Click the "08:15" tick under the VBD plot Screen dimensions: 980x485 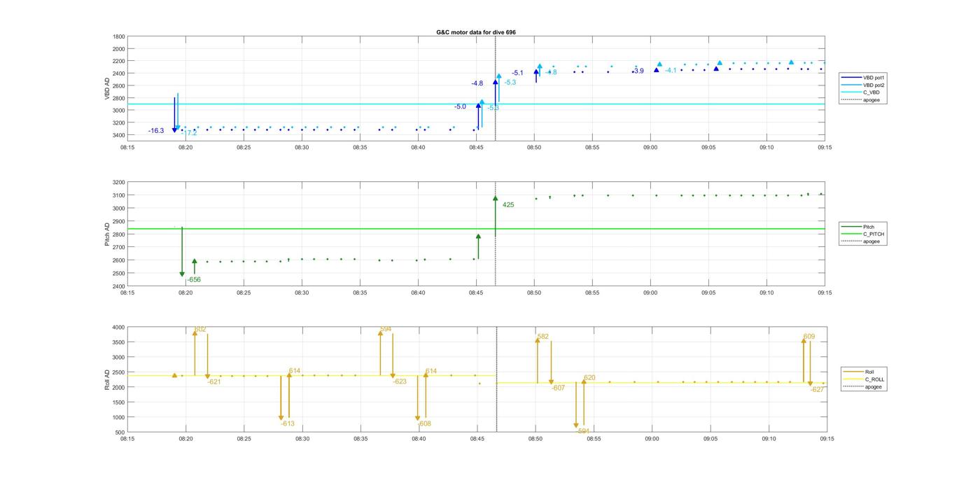pyautogui.click(x=127, y=148)
